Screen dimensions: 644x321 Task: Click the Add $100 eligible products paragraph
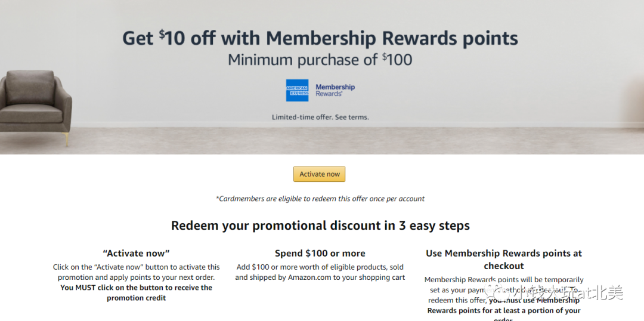click(320, 272)
